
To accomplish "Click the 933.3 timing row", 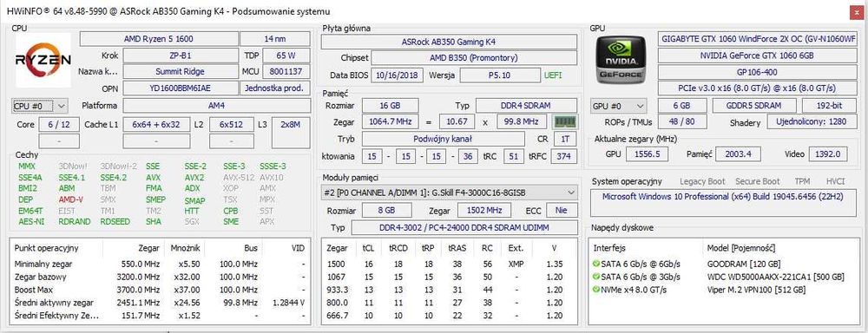I will tap(450, 290).
